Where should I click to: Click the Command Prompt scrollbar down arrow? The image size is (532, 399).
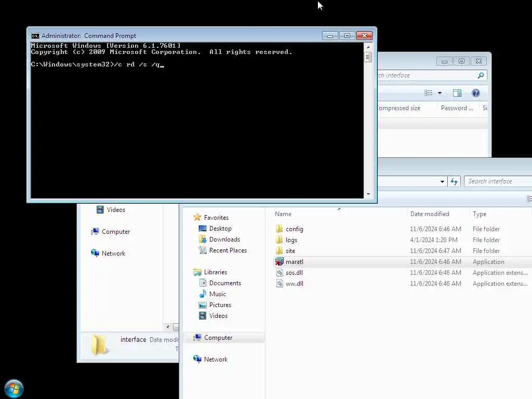[368, 194]
